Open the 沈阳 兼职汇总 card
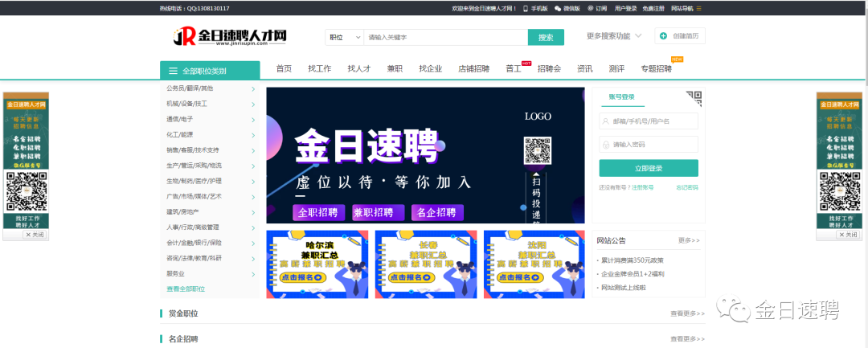This screenshot has width=868, height=348. pyautogui.click(x=534, y=264)
